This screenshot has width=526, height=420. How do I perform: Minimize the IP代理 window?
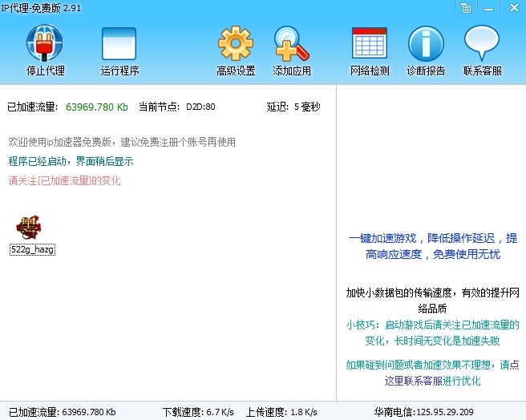tap(489, 8)
